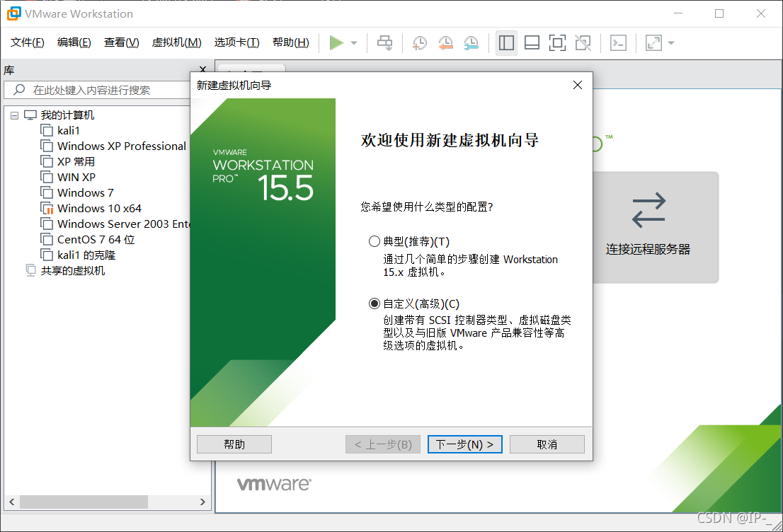Click the stretch guest display icon
The height and width of the screenshot is (532, 783).
click(653, 43)
